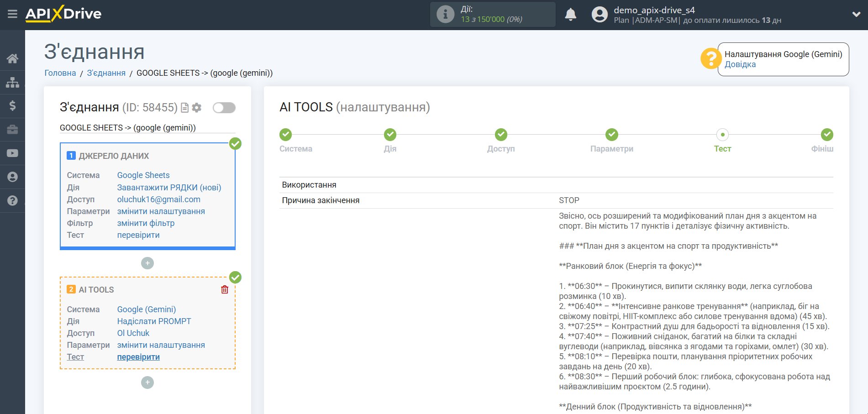Click Ol Uchuk access link
This screenshot has width=868, height=414.
(x=133, y=333)
